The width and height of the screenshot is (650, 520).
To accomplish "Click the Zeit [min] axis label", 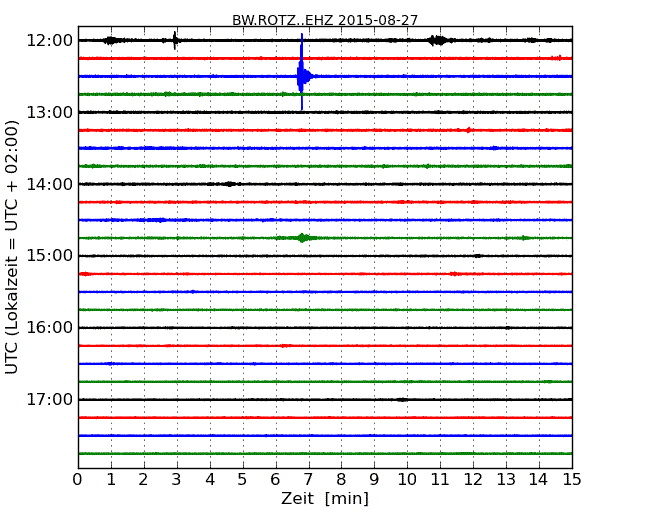I will [x=325, y=498].
